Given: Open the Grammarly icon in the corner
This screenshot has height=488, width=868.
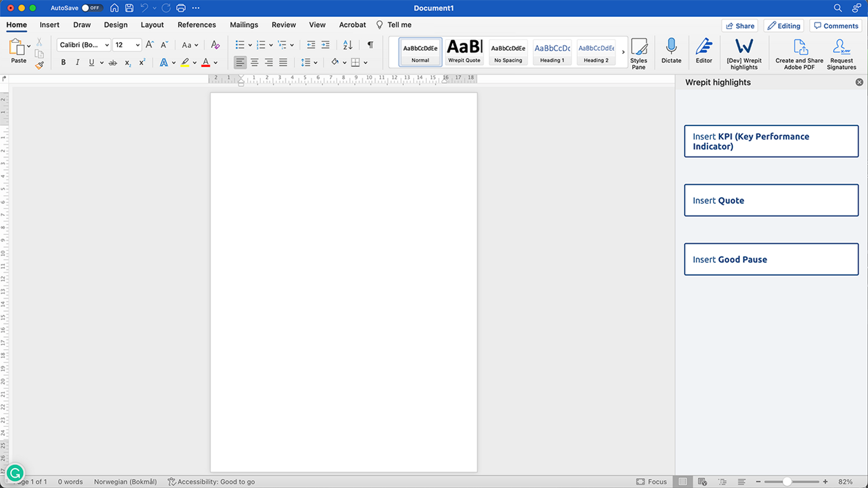Looking at the screenshot, I should pyautogui.click(x=15, y=473).
